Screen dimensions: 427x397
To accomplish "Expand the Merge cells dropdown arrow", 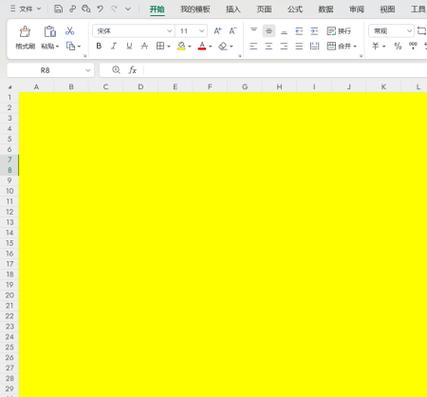I will coord(355,46).
